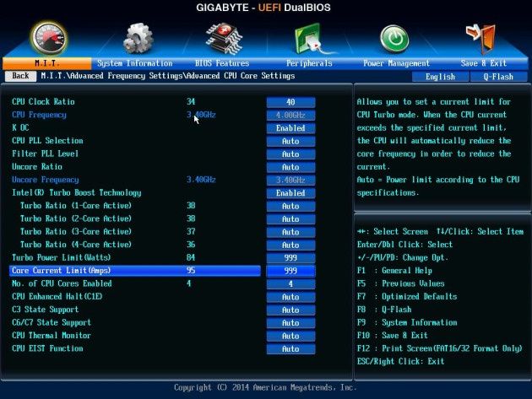Edit the Core Current Limit 999 field
This screenshot has height=399, width=532.
[x=290, y=271]
